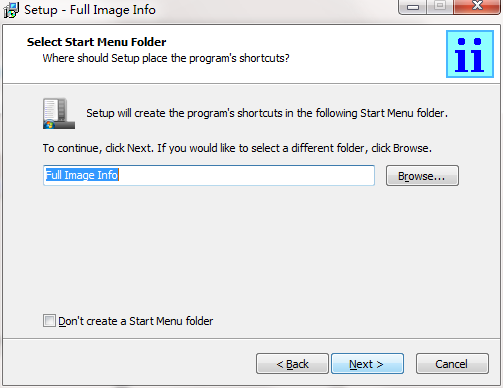Click the Setup installer icon in title bar

(11, 10)
